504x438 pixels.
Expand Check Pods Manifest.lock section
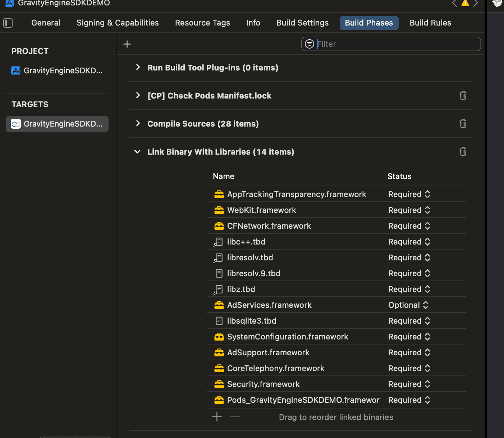[x=138, y=95]
